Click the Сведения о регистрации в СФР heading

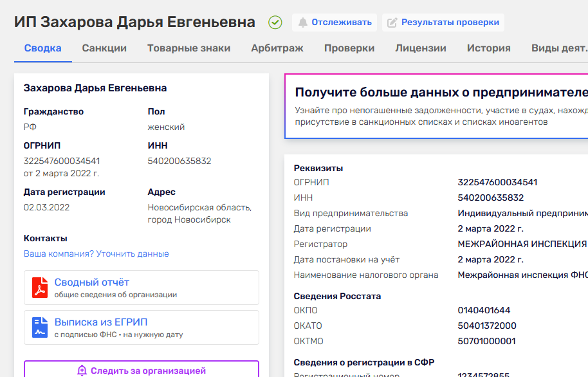[363, 362]
